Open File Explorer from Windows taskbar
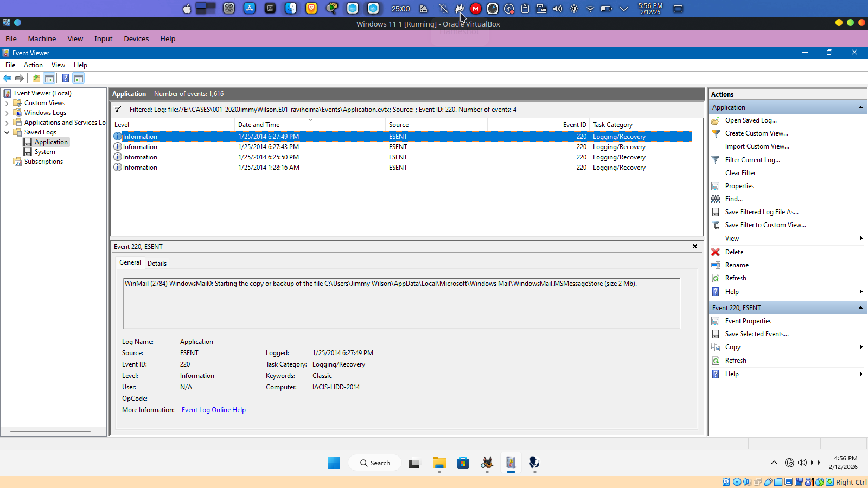Image resolution: width=868 pixels, height=488 pixels. [x=439, y=463]
